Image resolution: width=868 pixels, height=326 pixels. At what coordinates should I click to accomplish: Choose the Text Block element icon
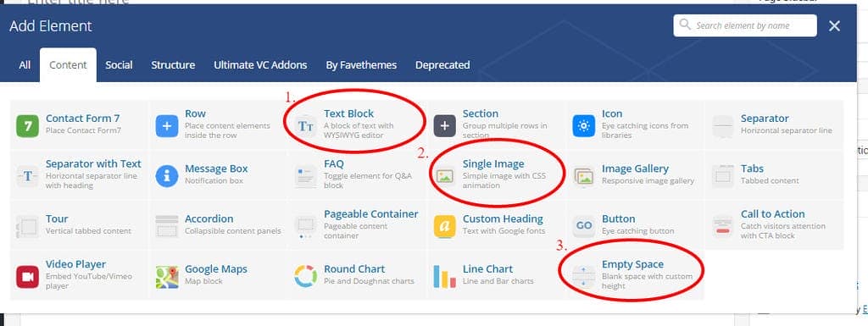click(305, 125)
